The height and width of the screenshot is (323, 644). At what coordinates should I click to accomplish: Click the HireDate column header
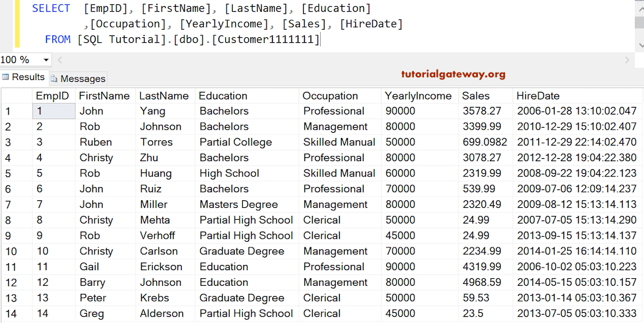(x=538, y=96)
